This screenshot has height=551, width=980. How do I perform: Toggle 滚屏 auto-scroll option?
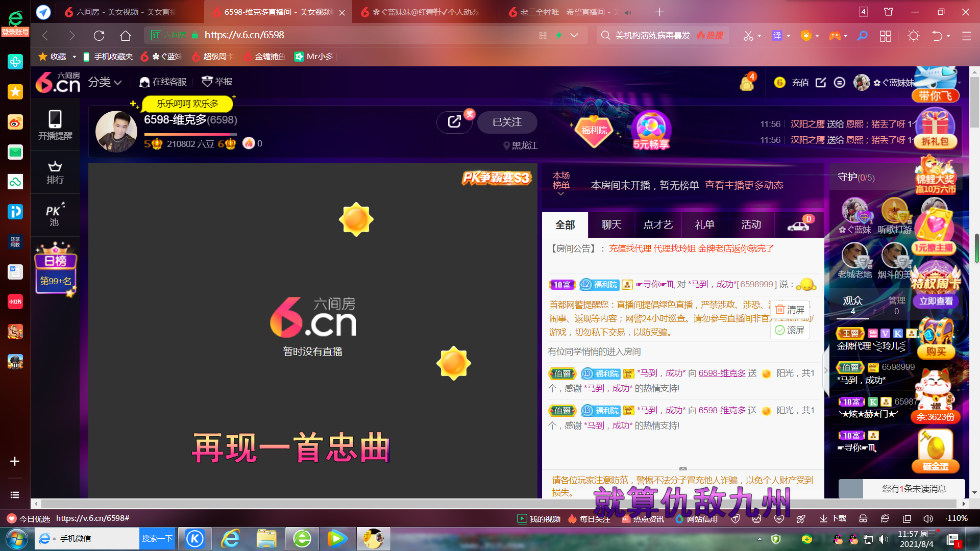coord(790,330)
